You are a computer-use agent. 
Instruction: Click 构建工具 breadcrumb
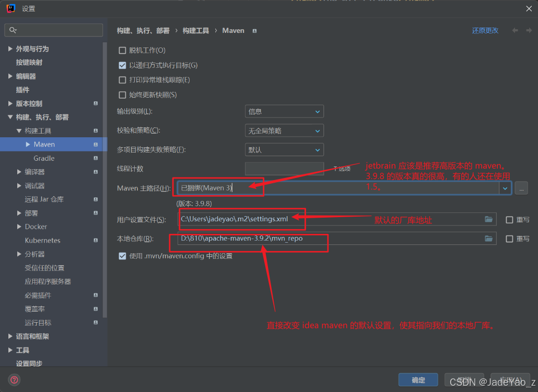pos(195,30)
